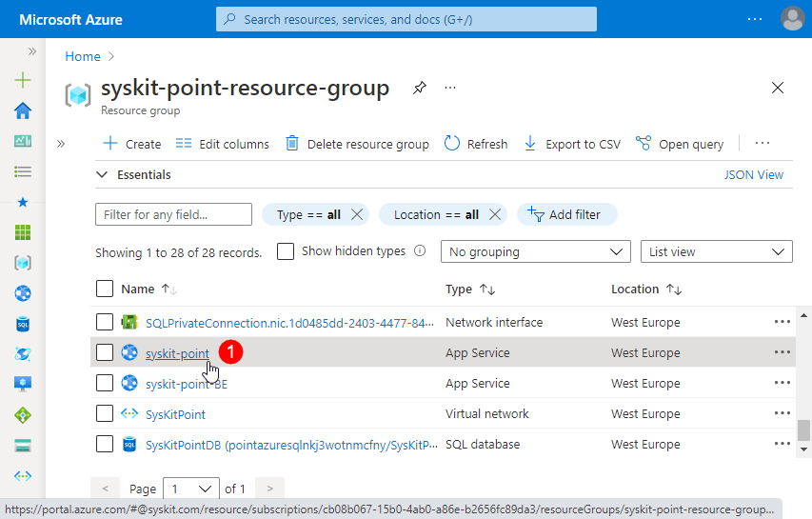Screen dimensions: 812x519
Task: Open All services list icon in sidebar
Action: 23,171
